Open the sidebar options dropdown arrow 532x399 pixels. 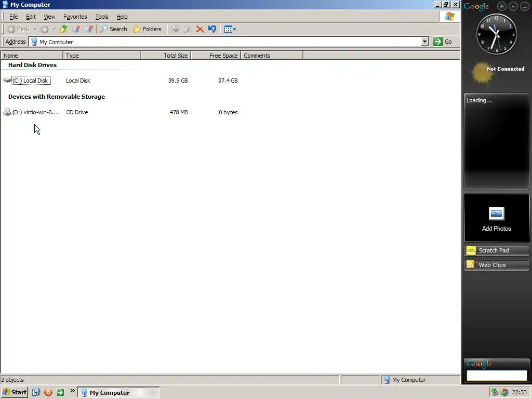(x=513, y=6)
